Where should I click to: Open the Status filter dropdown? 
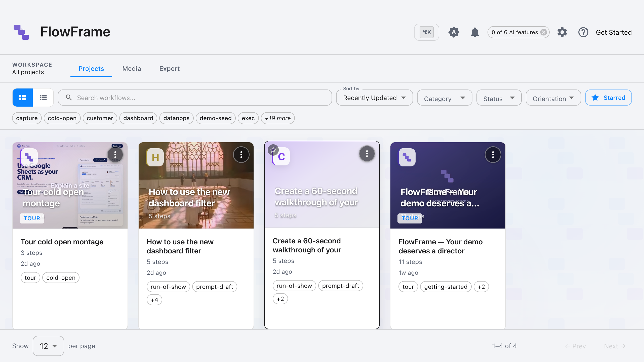[x=499, y=98]
